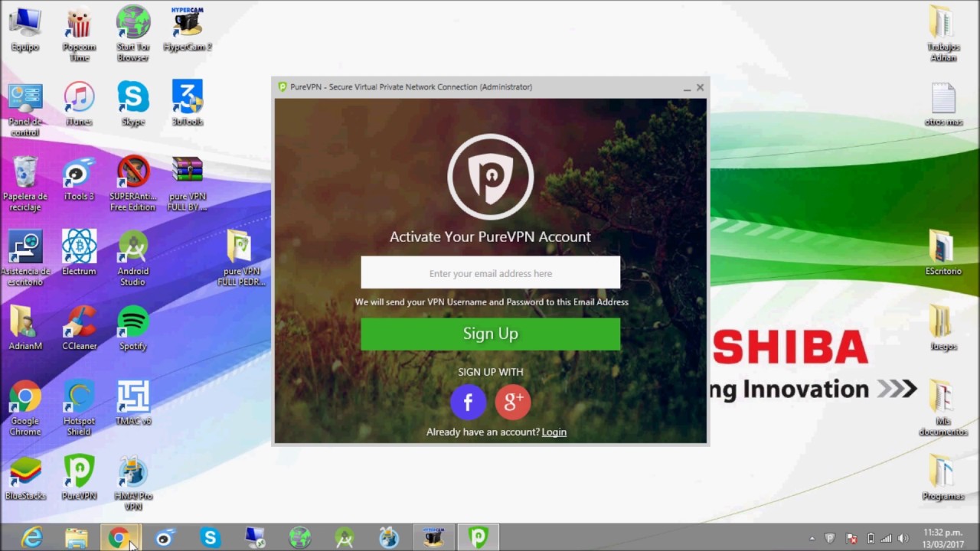Open the HMA! Pro VPN desktop shortcut
This screenshot has height=551, width=980.
[x=132, y=484]
